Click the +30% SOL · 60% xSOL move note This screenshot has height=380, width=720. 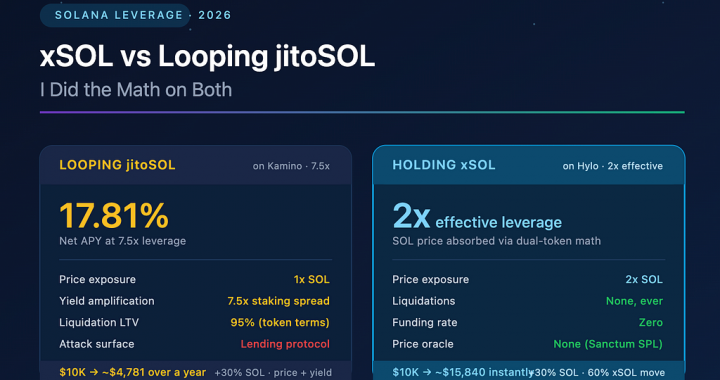[598, 373]
